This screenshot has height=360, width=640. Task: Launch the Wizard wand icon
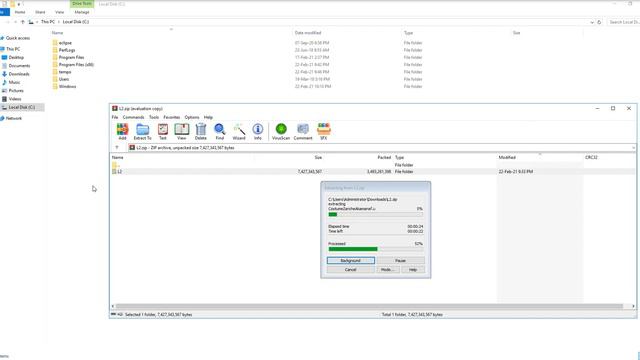[239, 131]
